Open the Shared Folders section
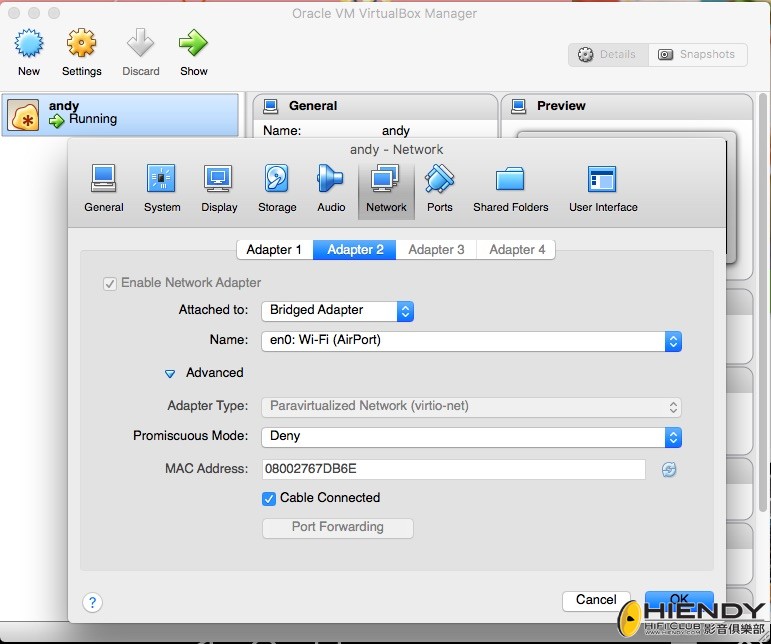The width and height of the screenshot is (771, 644). click(x=510, y=188)
